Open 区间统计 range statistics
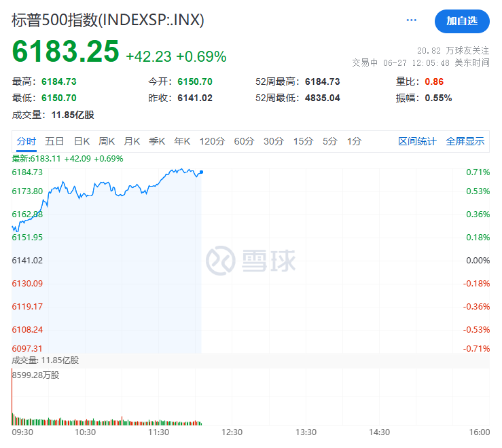The height and width of the screenshot is (448, 502). coord(417,141)
